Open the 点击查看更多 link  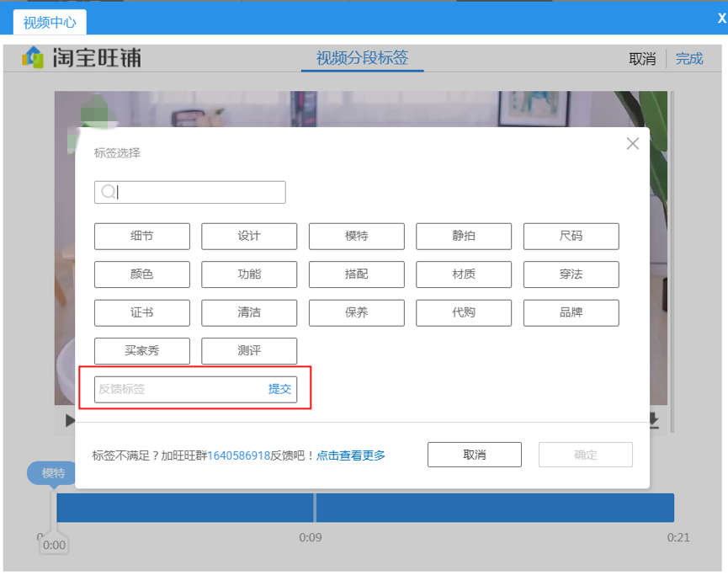tap(350, 454)
